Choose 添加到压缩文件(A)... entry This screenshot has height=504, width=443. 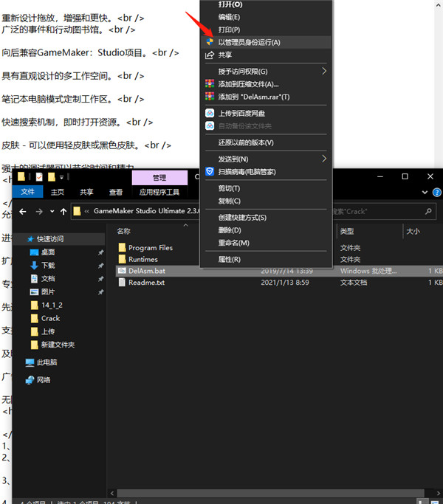(x=266, y=84)
